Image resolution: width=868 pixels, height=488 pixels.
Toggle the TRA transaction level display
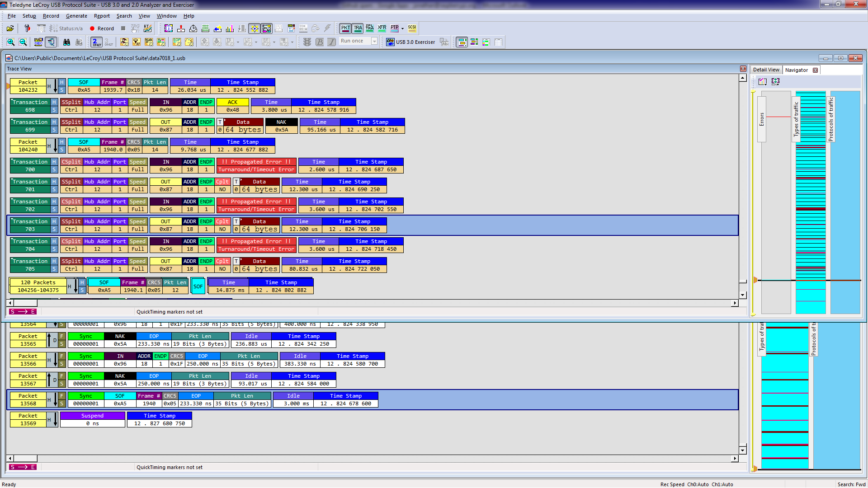click(358, 28)
